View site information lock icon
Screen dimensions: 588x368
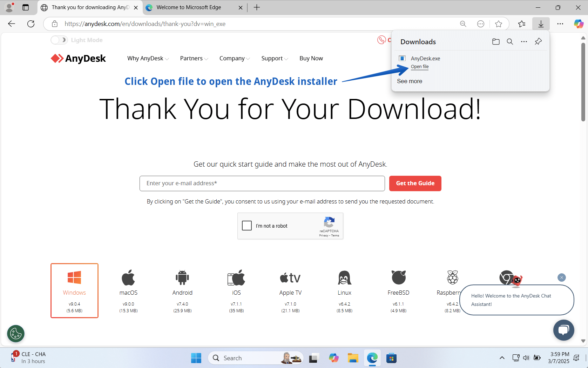(x=54, y=24)
